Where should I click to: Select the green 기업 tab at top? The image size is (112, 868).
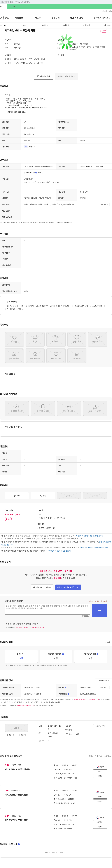point(14,6)
